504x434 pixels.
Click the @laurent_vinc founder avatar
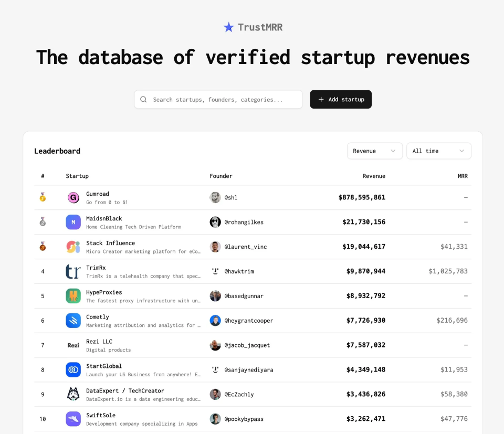[215, 247]
